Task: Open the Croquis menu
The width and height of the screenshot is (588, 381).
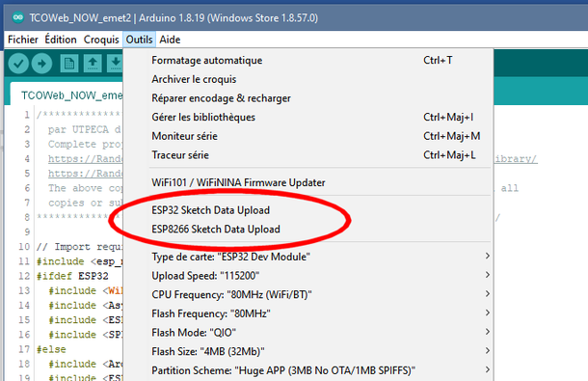Action: coord(101,40)
